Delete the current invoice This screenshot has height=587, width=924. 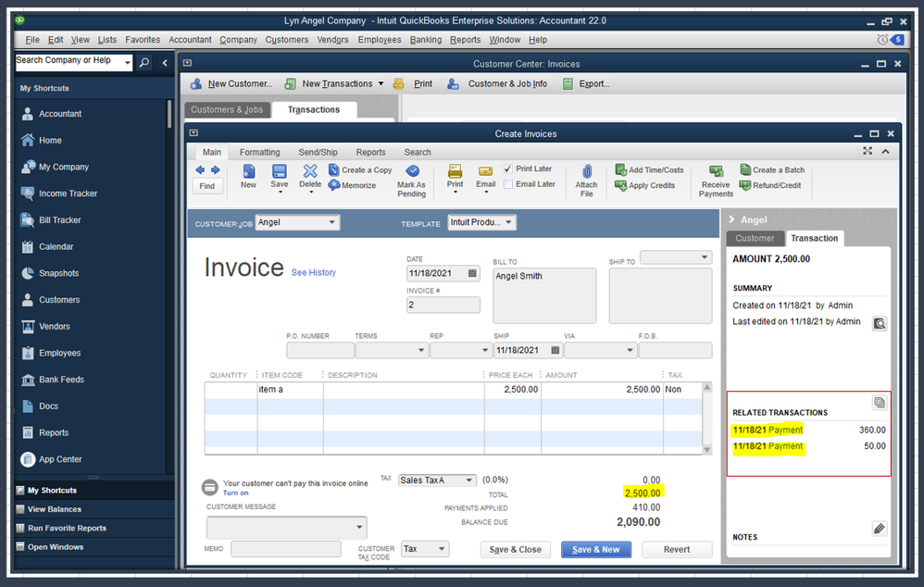(x=310, y=176)
